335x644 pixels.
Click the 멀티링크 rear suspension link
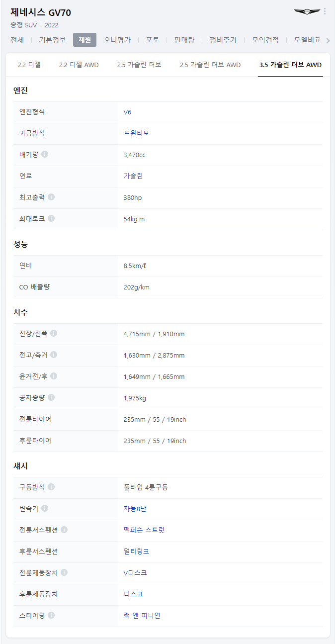[136, 551]
